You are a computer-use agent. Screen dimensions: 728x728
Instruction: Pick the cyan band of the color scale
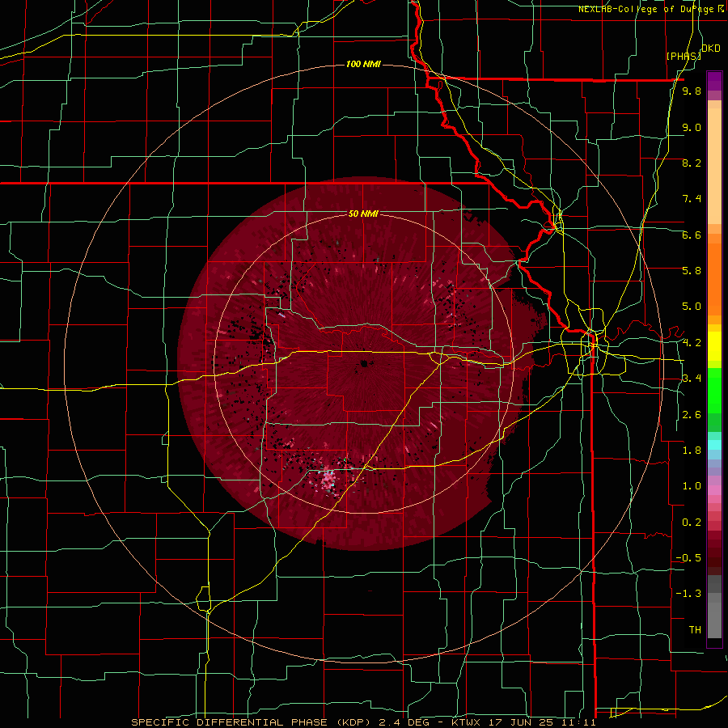point(714,444)
